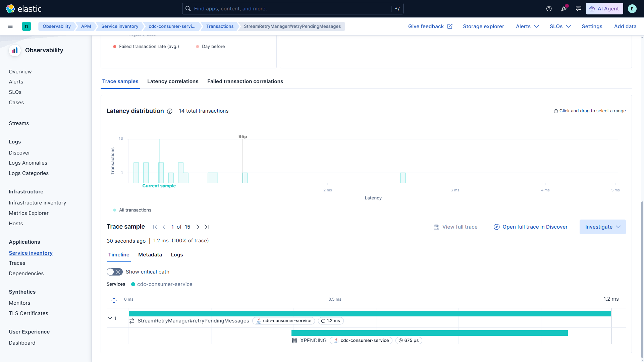This screenshot has height=362, width=644.
Task: Open Monitors under Synthetics
Action: pyautogui.click(x=19, y=303)
